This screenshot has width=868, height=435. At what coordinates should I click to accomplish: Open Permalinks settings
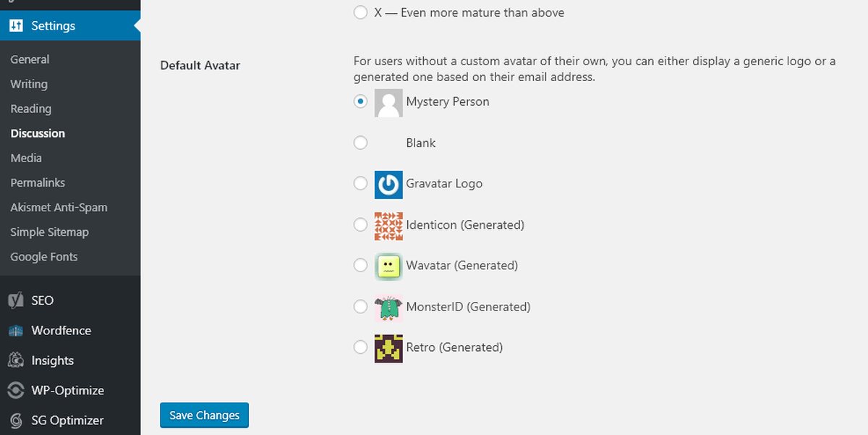tap(38, 182)
